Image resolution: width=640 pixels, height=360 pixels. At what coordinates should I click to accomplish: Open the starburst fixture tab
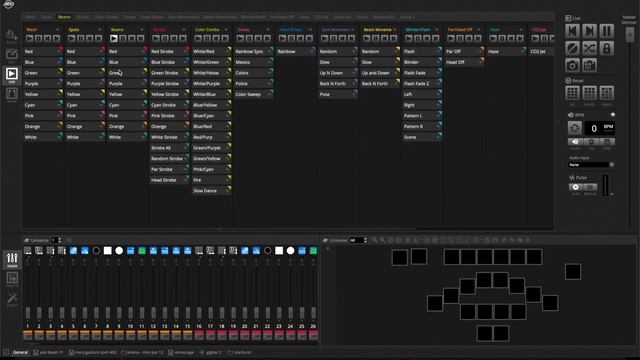click(240, 352)
